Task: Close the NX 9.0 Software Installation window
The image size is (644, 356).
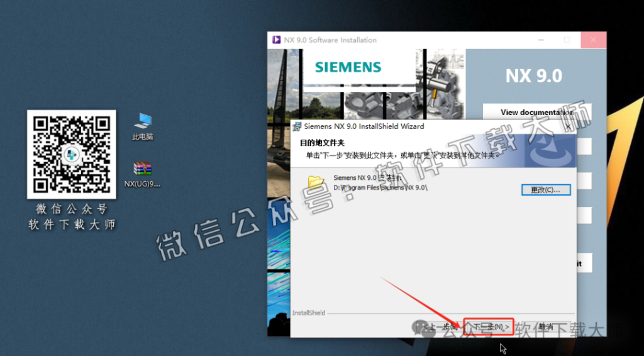Action: point(593,40)
